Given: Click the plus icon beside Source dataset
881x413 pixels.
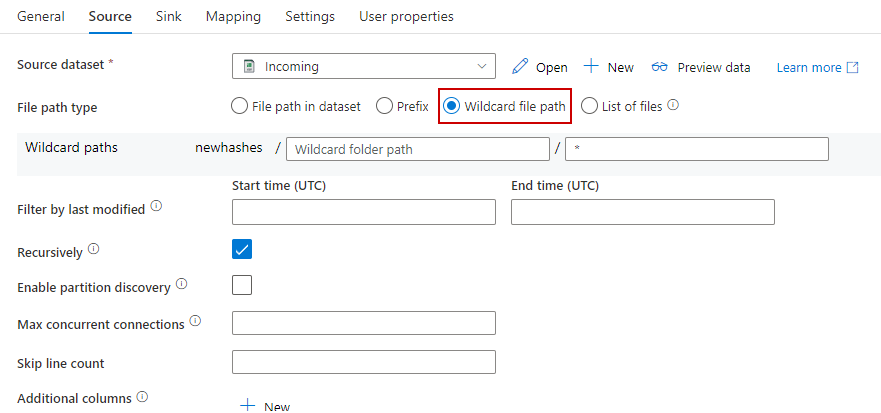Looking at the screenshot, I should pyautogui.click(x=591, y=67).
